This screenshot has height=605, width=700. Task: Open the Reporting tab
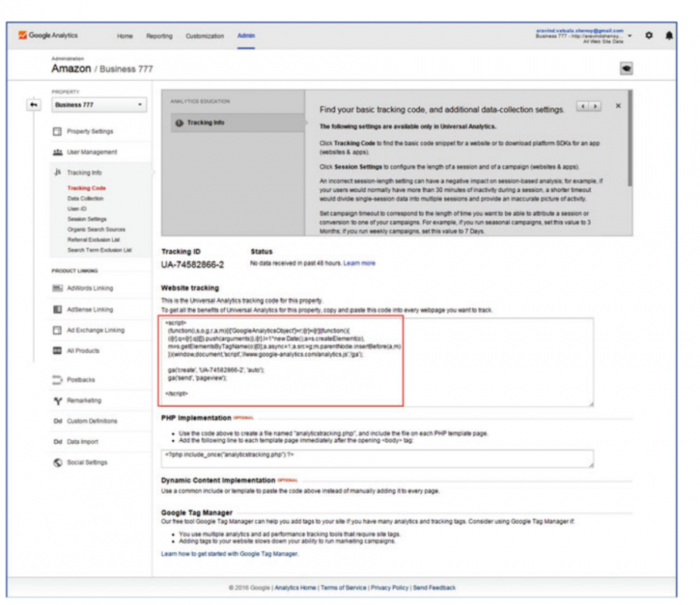[x=160, y=36]
